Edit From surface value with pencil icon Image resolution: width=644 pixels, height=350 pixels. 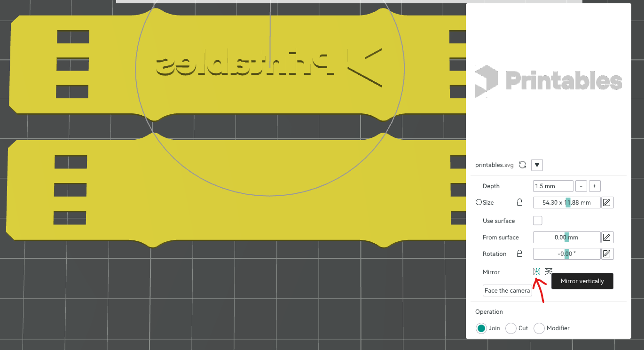(x=607, y=238)
